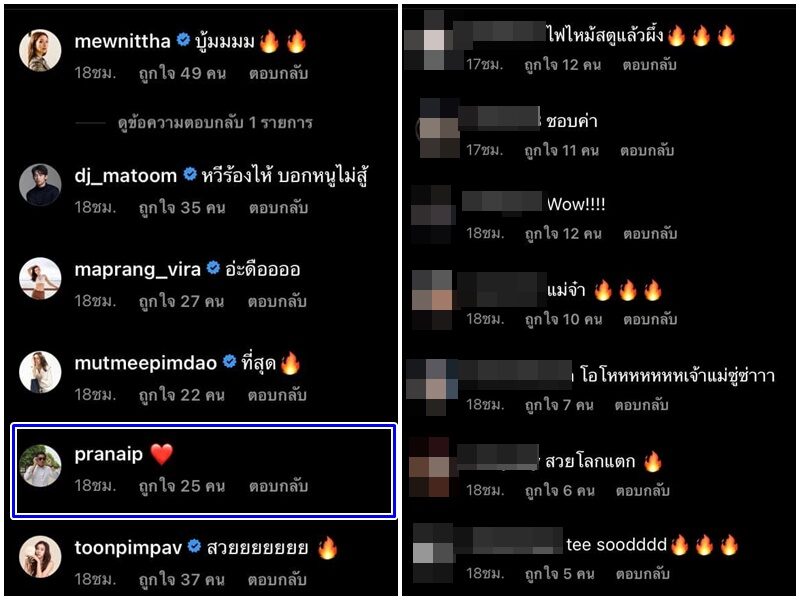This screenshot has width=800, height=600.
Task: Open mutmeepimdao username link
Action: click(146, 363)
